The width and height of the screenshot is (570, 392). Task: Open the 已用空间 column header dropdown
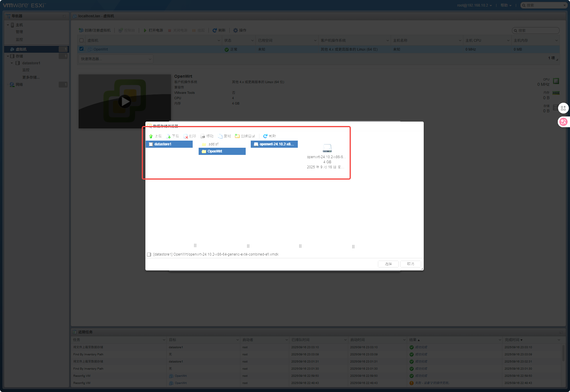tap(315, 41)
